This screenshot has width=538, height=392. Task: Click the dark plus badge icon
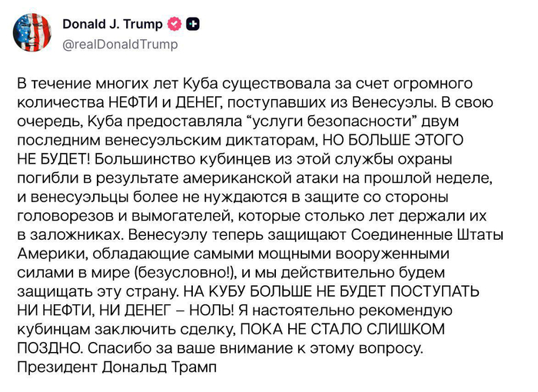(x=193, y=24)
